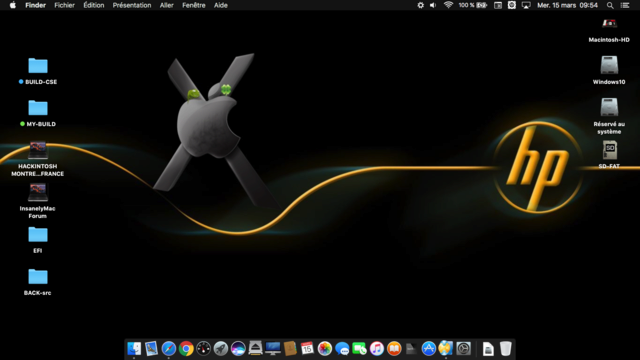Open Finder from the Dock

(134, 349)
